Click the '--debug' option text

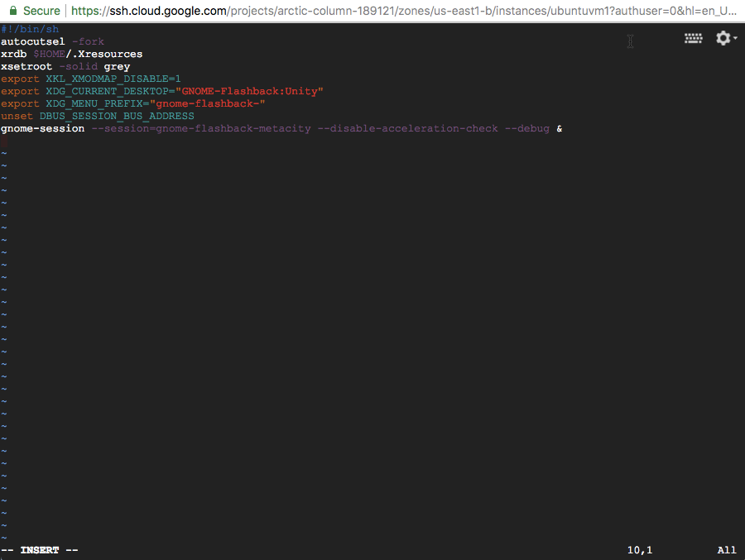(x=527, y=128)
